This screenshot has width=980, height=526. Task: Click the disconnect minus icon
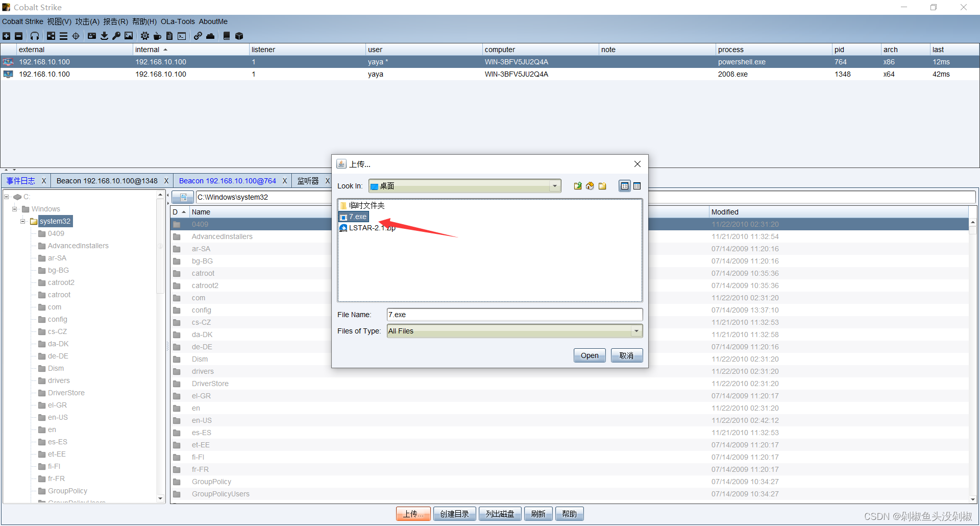19,36
